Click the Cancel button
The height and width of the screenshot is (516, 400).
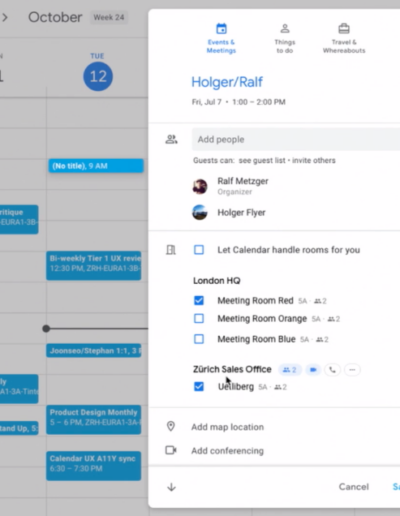pos(354,487)
